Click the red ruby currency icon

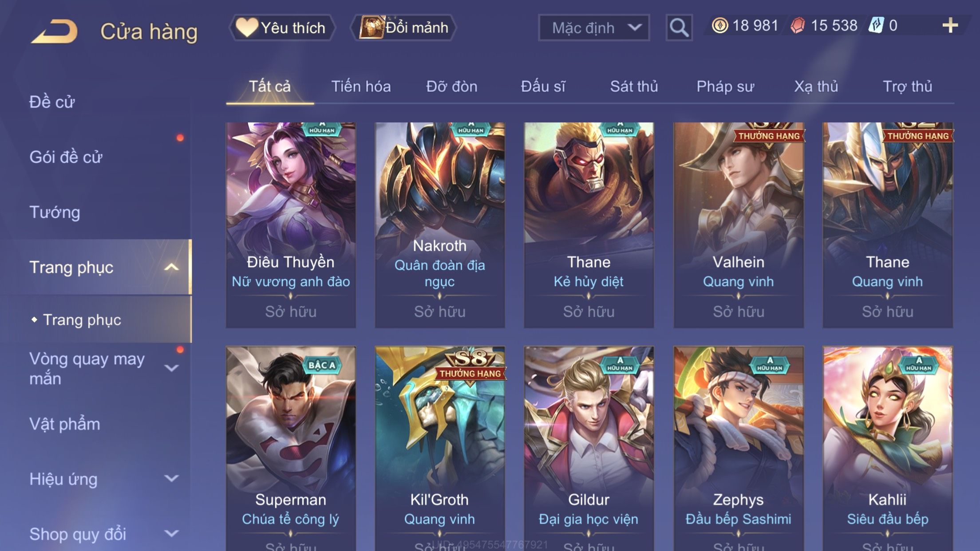tap(798, 26)
